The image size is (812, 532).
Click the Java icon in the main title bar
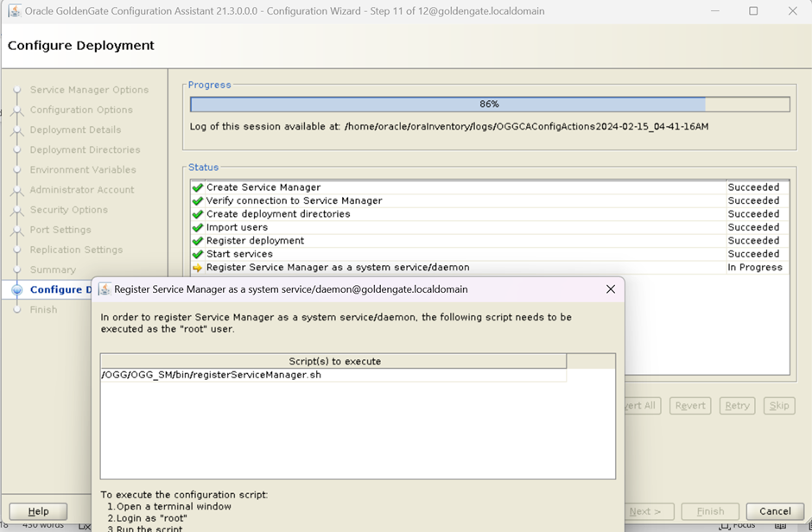click(x=14, y=11)
